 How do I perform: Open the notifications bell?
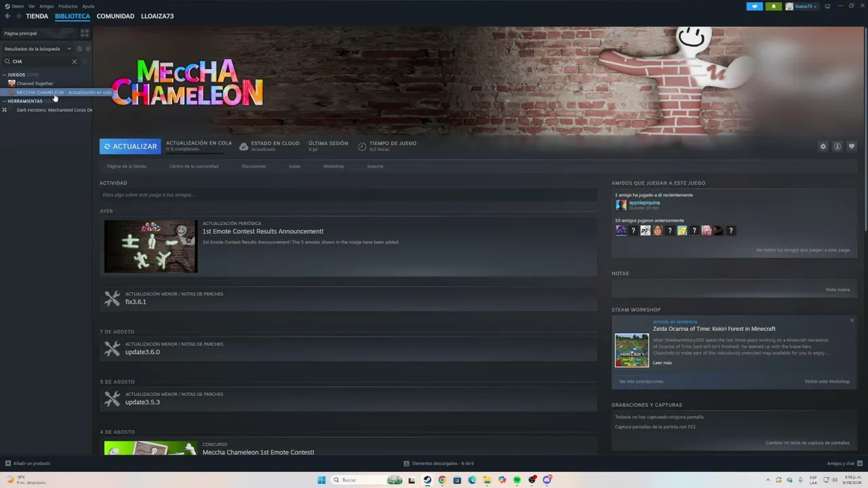pos(773,6)
